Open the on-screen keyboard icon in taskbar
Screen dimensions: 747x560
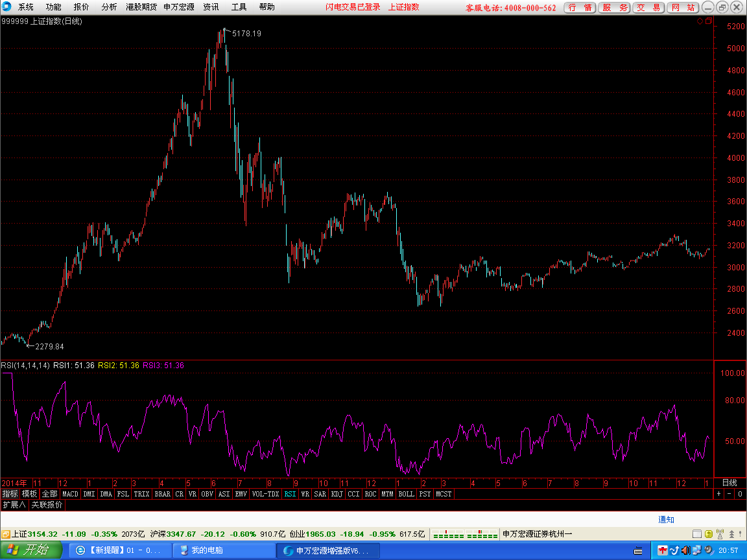(x=638, y=551)
